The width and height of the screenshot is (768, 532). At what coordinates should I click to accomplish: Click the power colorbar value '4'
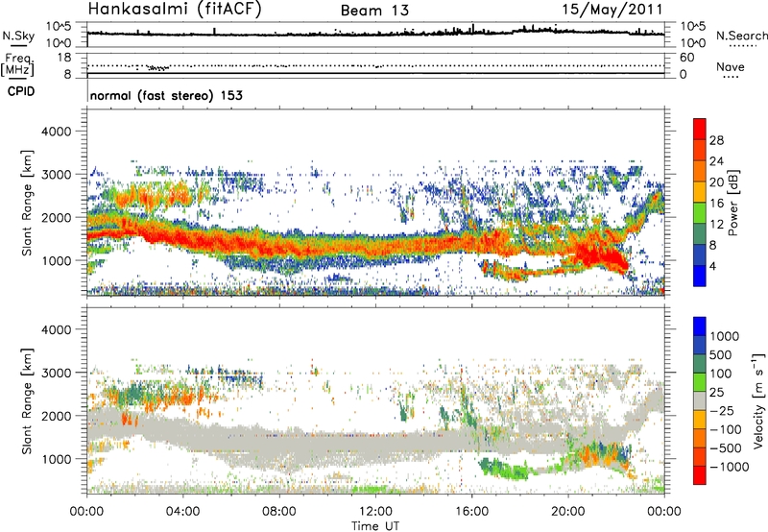click(713, 267)
